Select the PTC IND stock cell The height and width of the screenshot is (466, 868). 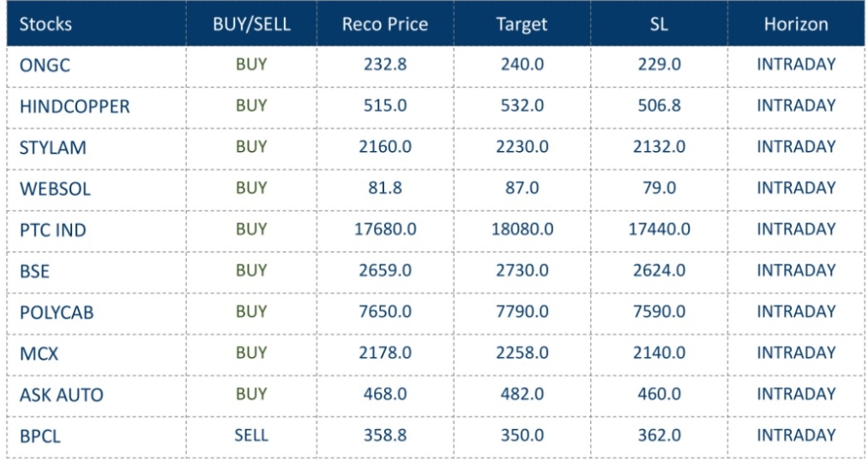[x=53, y=230]
